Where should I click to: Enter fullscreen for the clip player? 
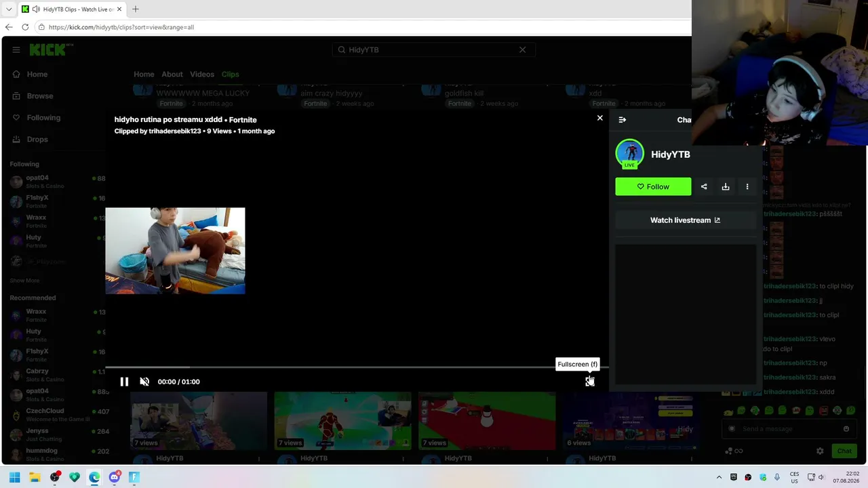coord(590,382)
